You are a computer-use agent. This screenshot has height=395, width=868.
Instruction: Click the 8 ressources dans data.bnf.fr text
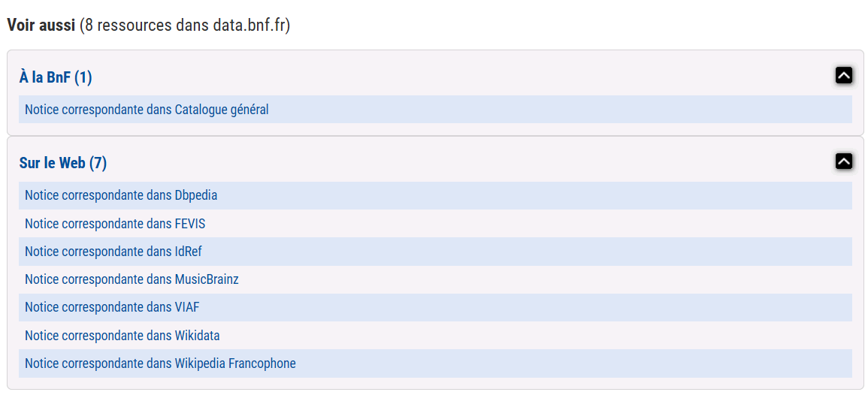click(x=185, y=25)
